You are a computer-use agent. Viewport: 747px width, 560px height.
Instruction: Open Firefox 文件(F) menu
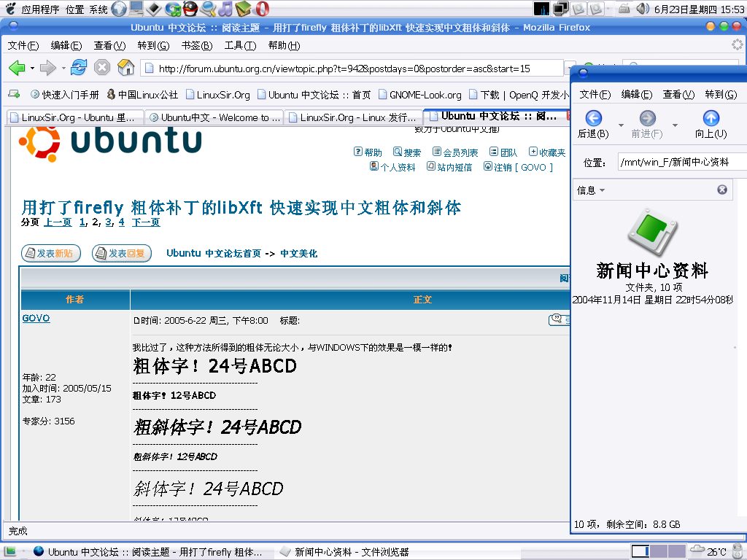coord(23,45)
